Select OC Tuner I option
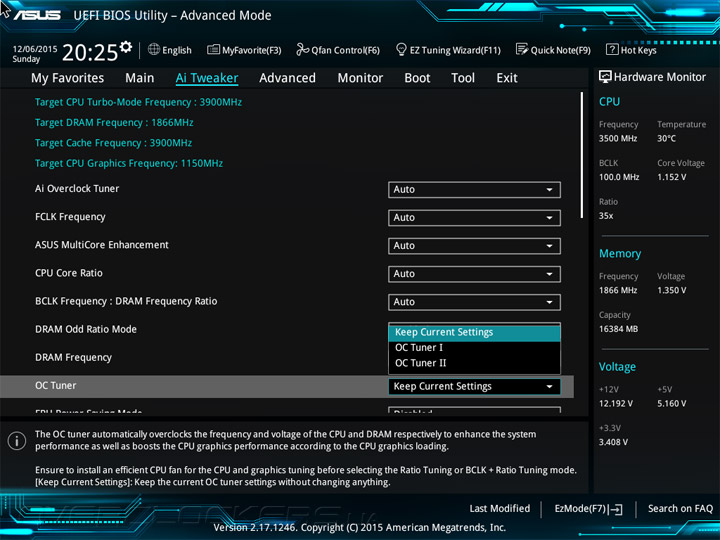This screenshot has height=540, width=720. tap(474, 348)
